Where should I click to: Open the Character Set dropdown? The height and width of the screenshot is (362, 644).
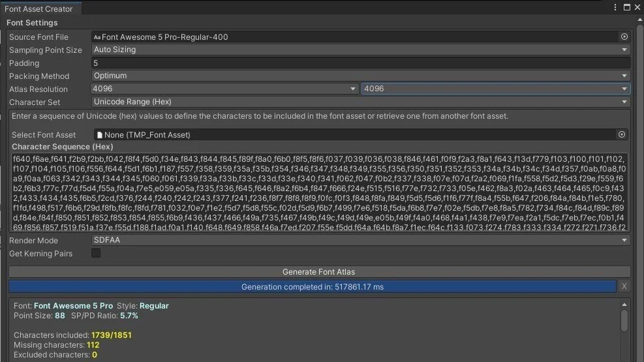pos(361,102)
